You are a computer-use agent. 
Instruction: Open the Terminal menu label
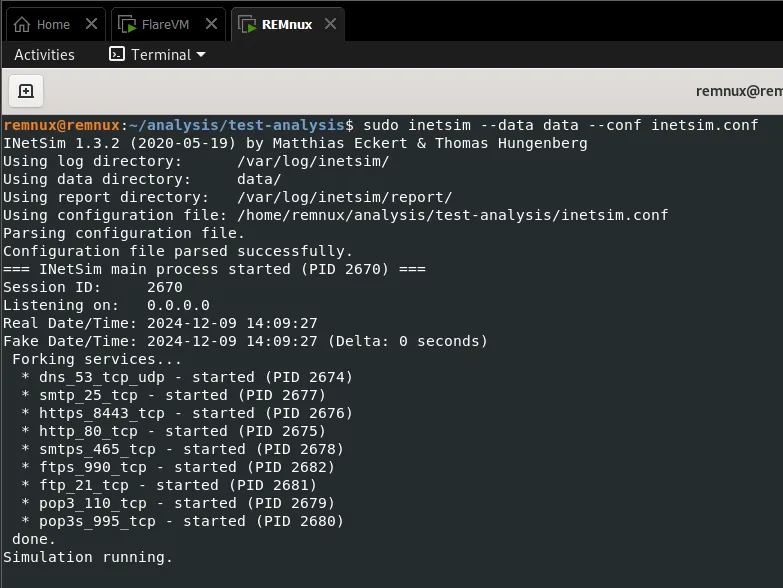(x=160, y=55)
